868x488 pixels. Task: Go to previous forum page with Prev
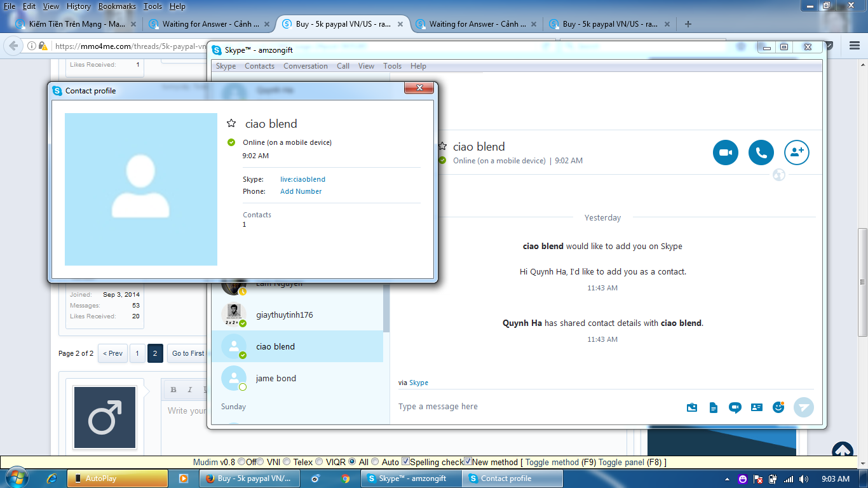click(112, 353)
